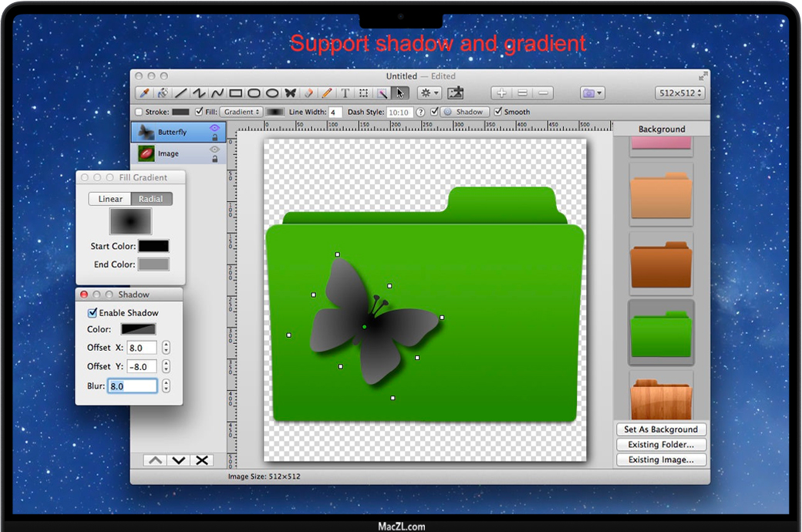The width and height of the screenshot is (802, 532).
Task: Lock the Butterfly layer
Action: [x=214, y=138]
